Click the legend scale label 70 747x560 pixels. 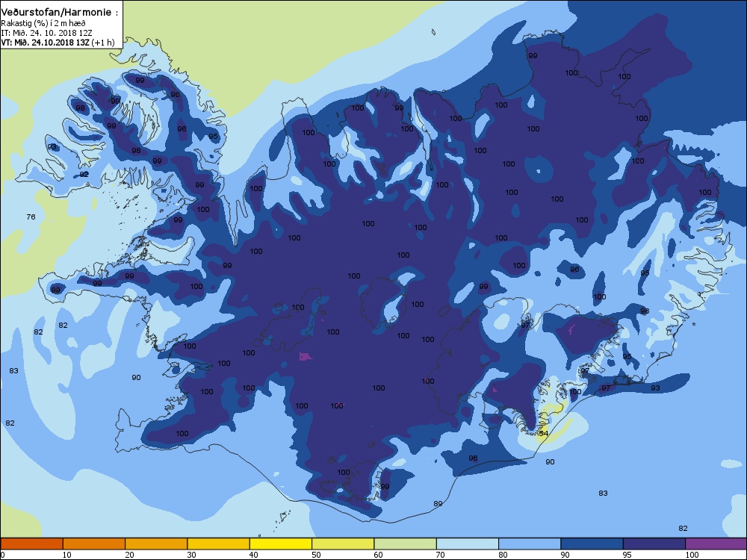point(441,555)
